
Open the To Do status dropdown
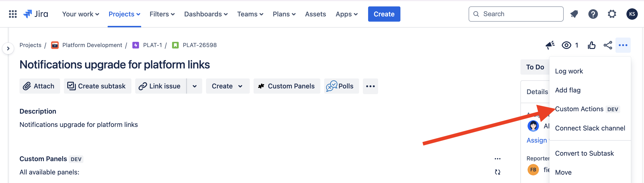pos(535,67)
